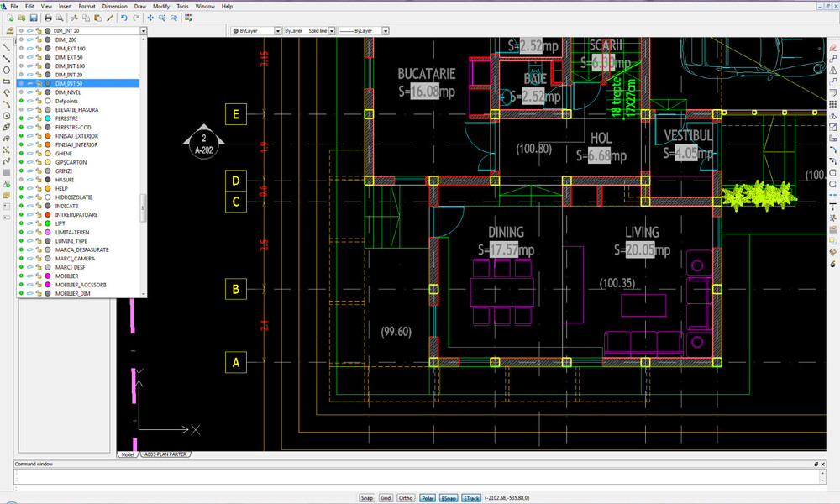Image resolution: width=840 pixels, height=504 pixels.
Task: Click the ETrack button
Action: coord(470,497)
